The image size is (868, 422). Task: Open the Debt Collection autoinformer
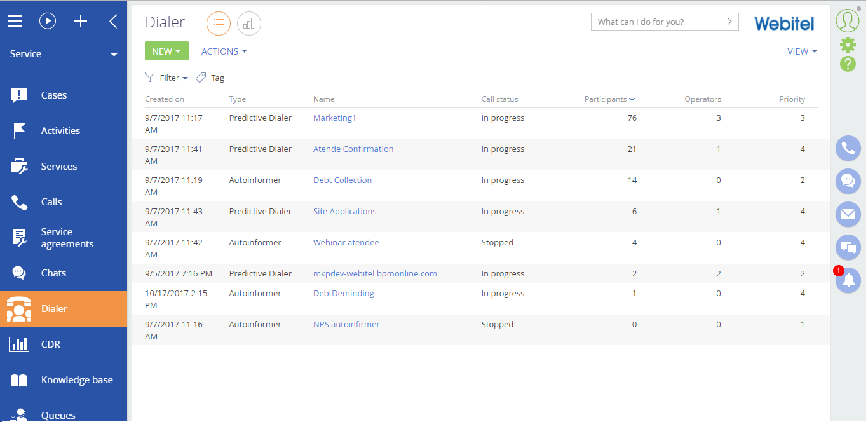pyautogui.click(x=342, y=180)
